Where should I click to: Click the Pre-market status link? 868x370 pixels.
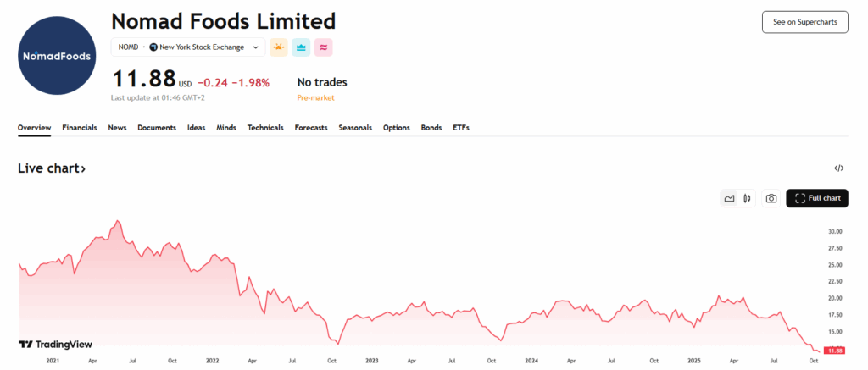[315, 98]
